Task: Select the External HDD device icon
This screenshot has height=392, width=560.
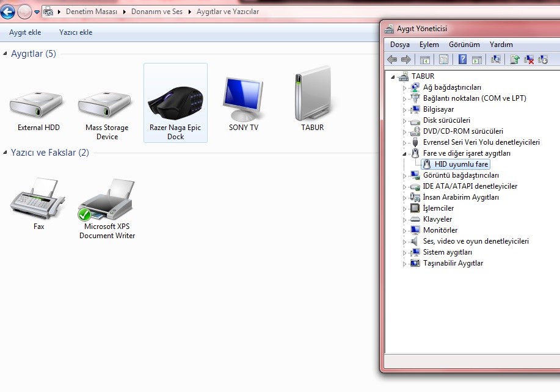Action: (36, 105)
